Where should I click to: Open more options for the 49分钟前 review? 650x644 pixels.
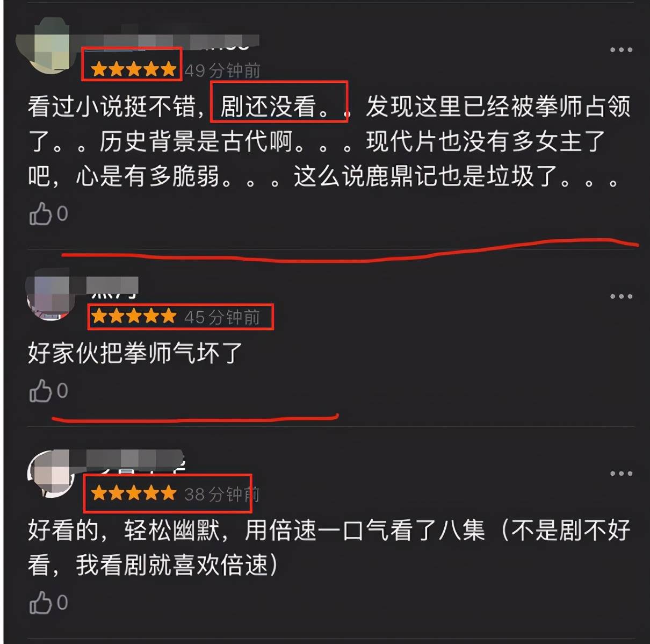(x=621, y=50)
